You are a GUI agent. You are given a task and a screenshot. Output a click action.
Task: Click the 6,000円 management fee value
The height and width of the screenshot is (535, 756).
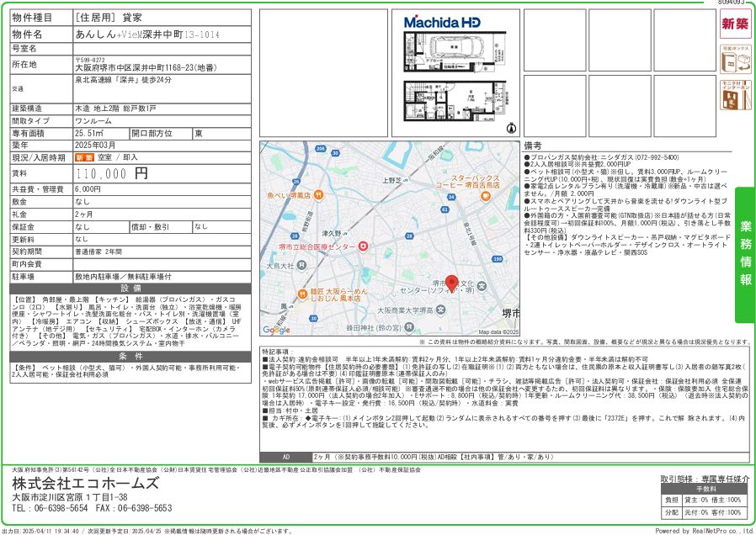click(x=88, y=190)
